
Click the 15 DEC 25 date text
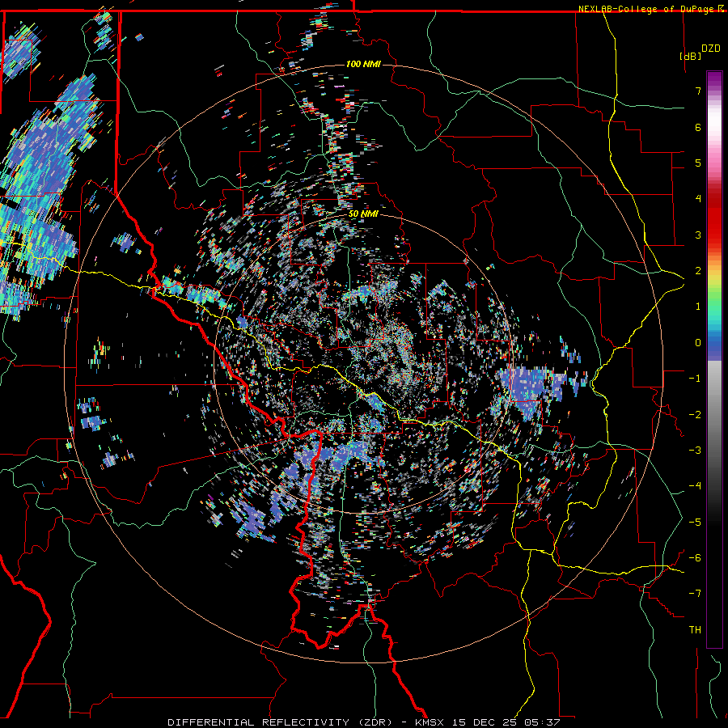pyautogui.click(x=487, y=722)
